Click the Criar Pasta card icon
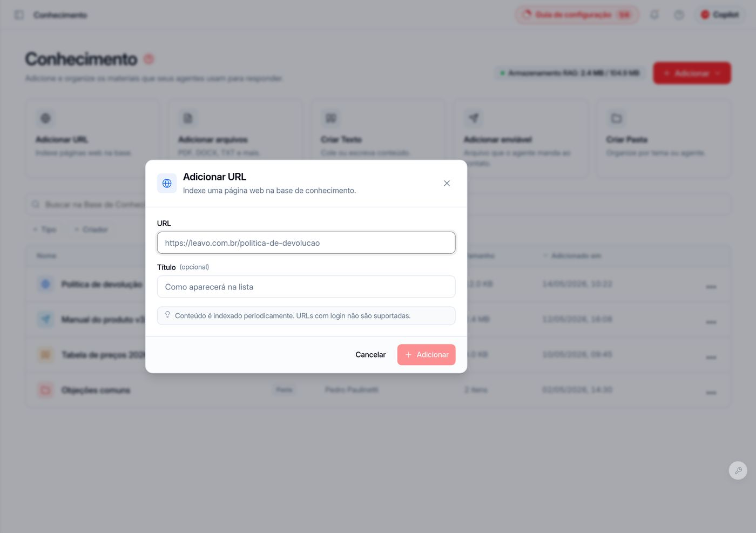Image resolution: width=756 pixels, height=533 pixels. click(x=616, y=118)
